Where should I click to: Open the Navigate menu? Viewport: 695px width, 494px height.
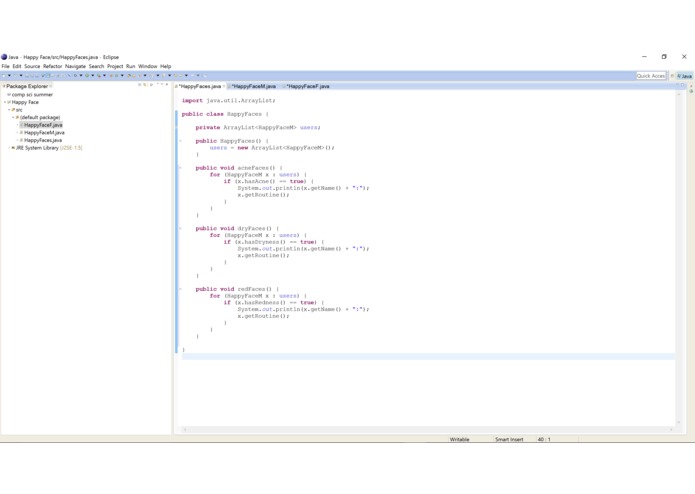(75, 66)
